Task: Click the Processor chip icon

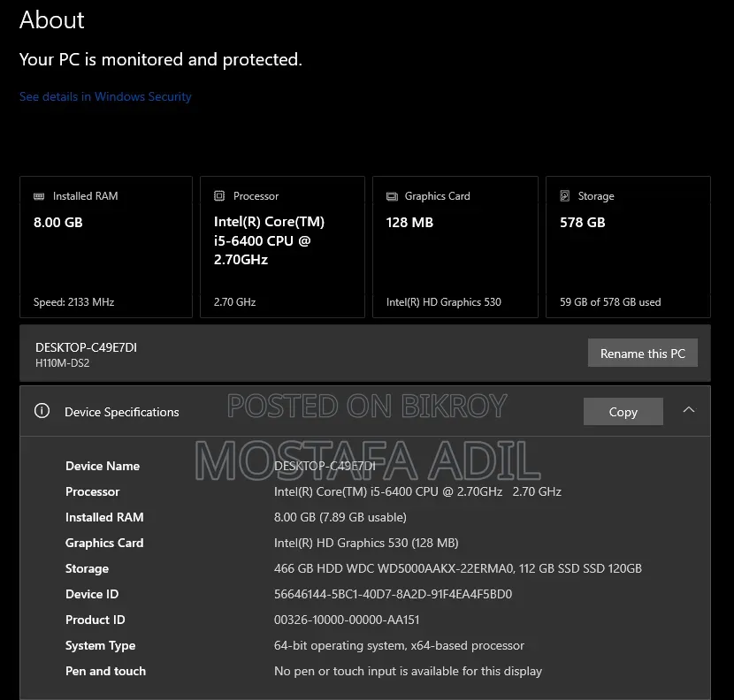Action: tap(219, 195)
